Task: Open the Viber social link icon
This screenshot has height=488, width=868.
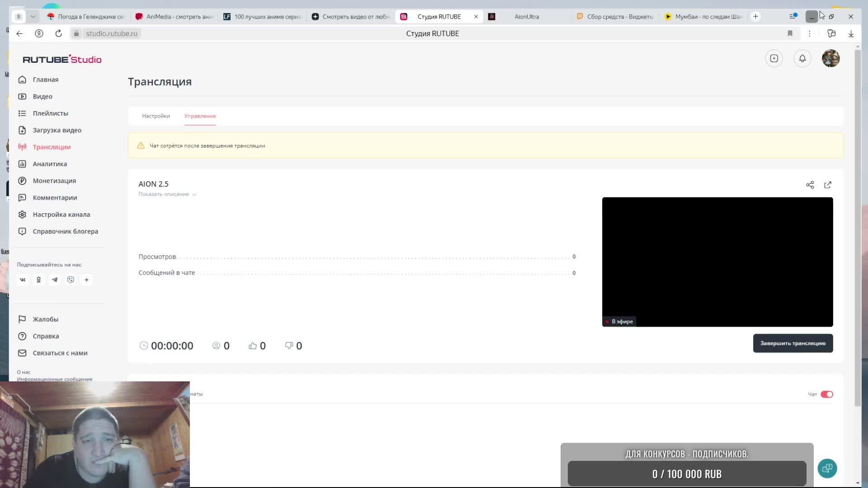Action: pos(71,280)
